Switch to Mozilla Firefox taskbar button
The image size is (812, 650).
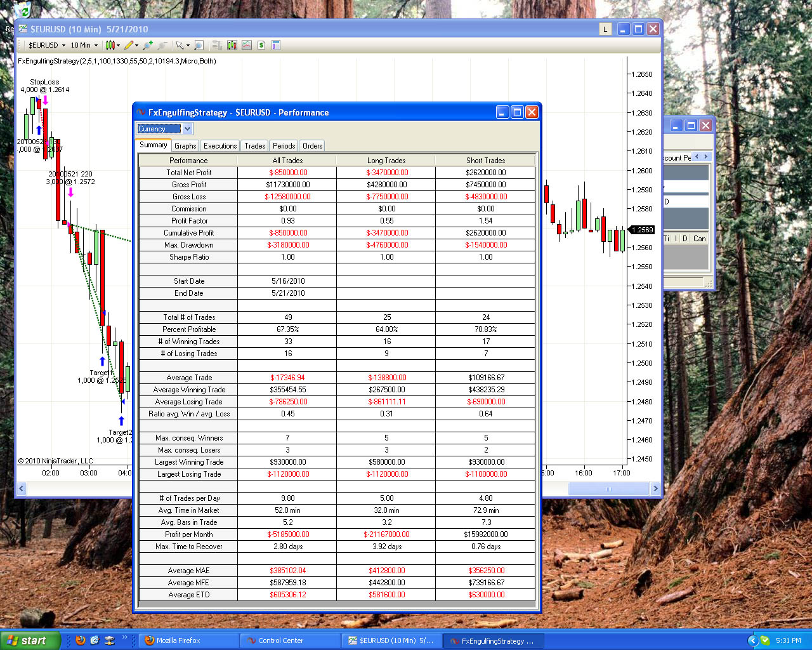[x=188, y=640]
